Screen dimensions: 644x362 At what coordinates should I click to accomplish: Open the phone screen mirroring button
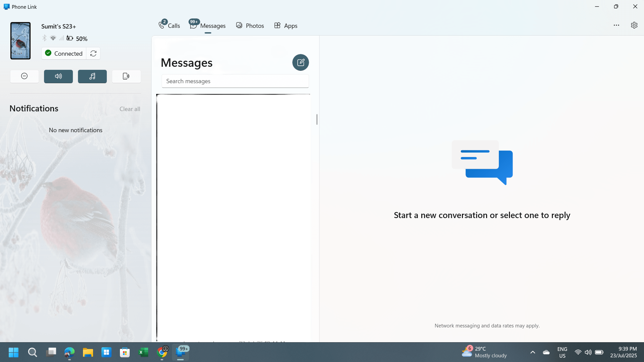coord(126,76)
